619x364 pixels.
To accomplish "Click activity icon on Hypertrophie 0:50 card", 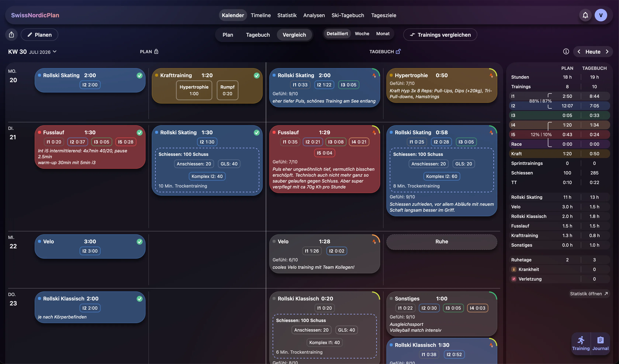I will point(491,76).
